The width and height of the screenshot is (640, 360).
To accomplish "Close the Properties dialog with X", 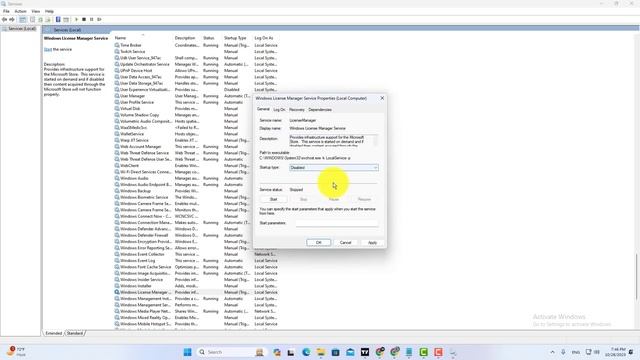I will pyautogui.click(x=382, y=98).
